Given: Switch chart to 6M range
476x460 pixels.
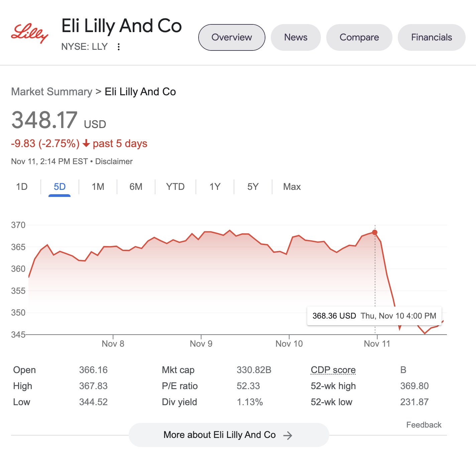Looking at the screenshot, I should click(x=136, y=187).
